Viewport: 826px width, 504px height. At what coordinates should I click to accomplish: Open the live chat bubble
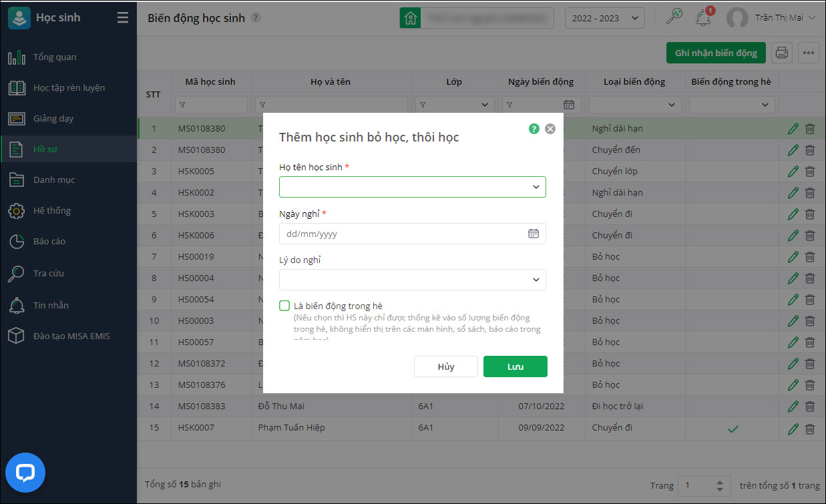click(x=25, y=473)
